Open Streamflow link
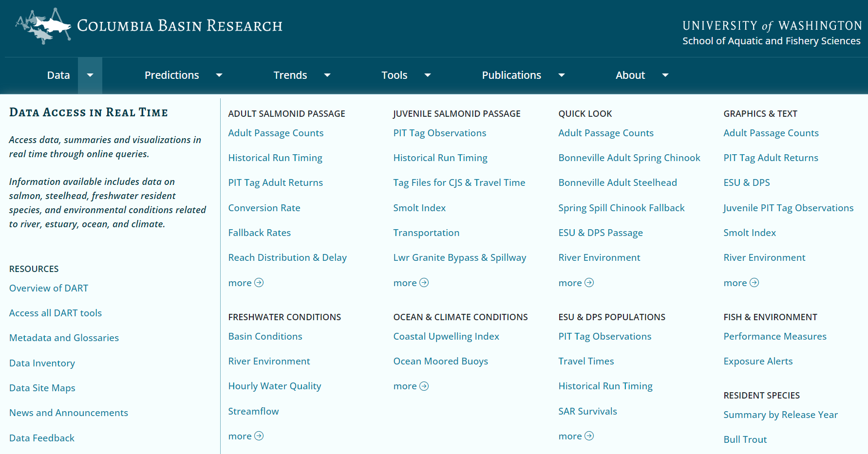 point(253,411)
